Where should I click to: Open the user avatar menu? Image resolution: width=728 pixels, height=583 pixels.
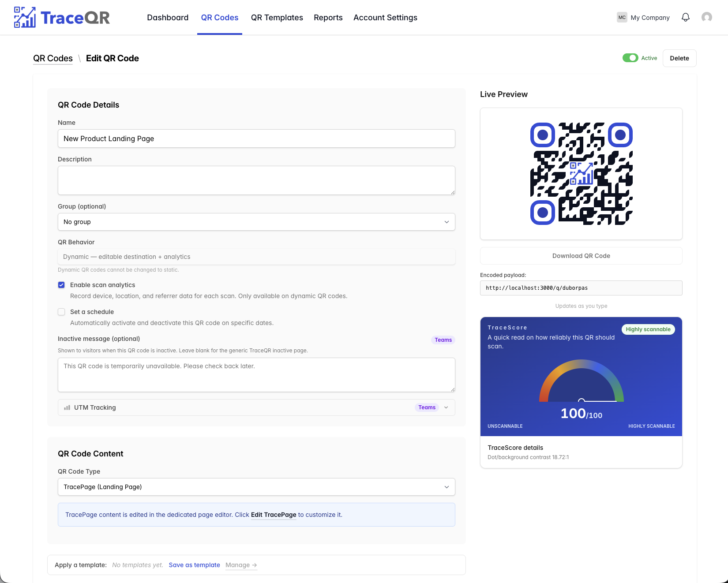point(707,17)
